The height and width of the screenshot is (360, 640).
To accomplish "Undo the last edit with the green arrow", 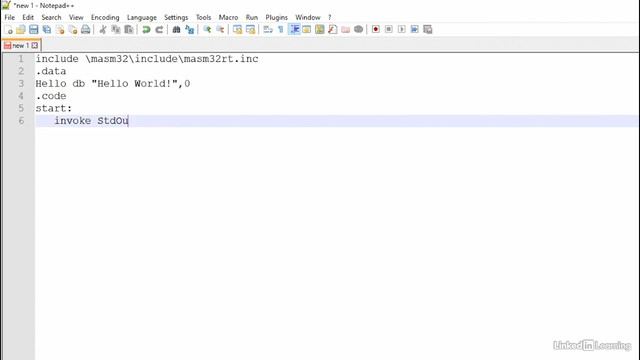I will click(x=146, y=29).
